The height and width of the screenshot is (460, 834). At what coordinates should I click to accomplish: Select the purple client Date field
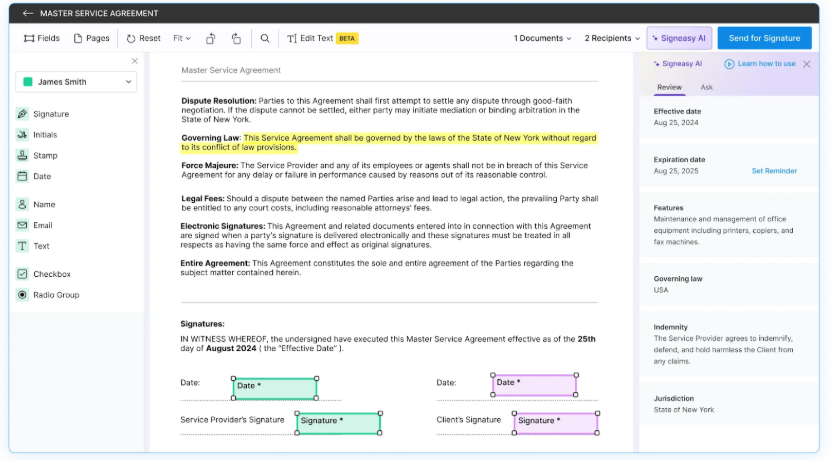(x=535, y=385)
